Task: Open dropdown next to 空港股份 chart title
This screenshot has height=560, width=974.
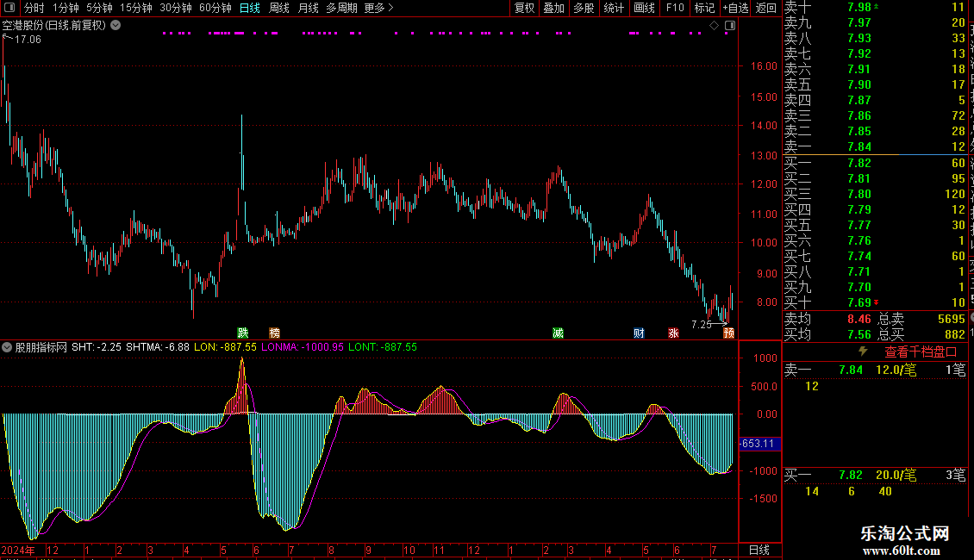Action: coord(116,26)
